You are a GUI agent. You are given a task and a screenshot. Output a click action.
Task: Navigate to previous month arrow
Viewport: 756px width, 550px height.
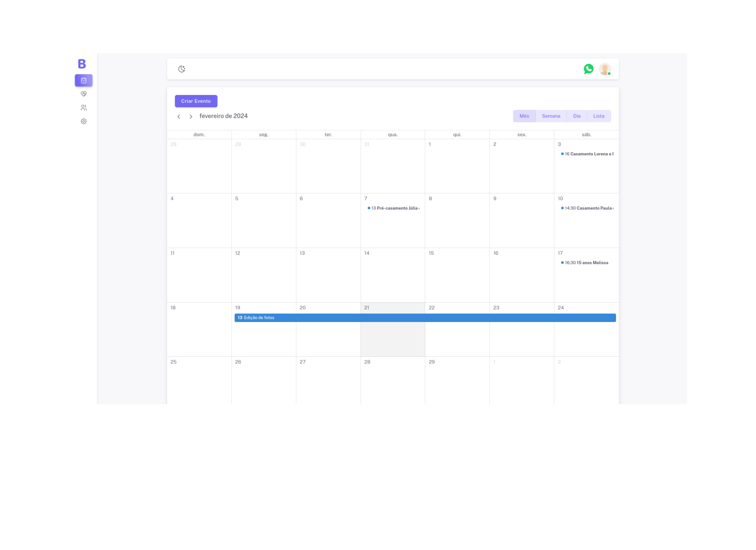pos(180,116)
